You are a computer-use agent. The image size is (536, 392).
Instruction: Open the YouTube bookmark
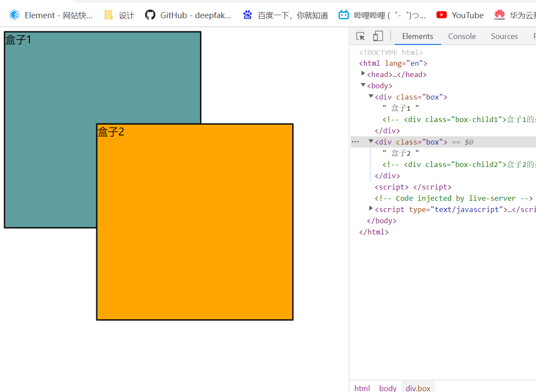(x=460, y=15)
